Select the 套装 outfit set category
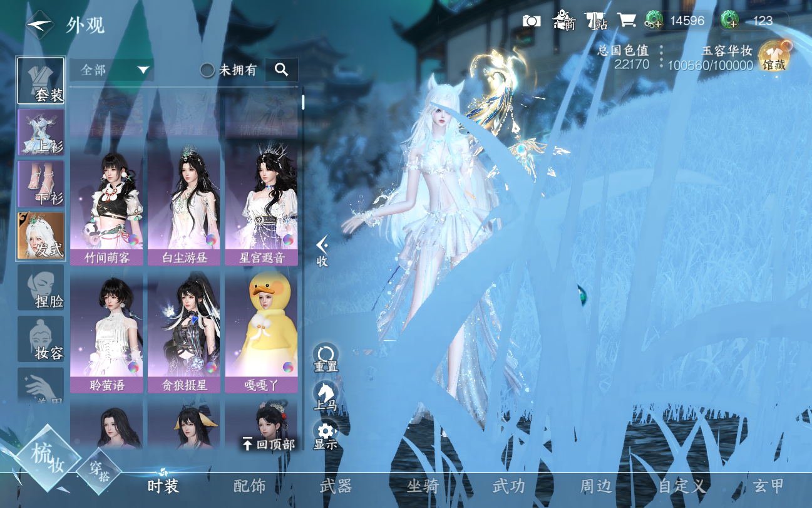 coord(41,81)
